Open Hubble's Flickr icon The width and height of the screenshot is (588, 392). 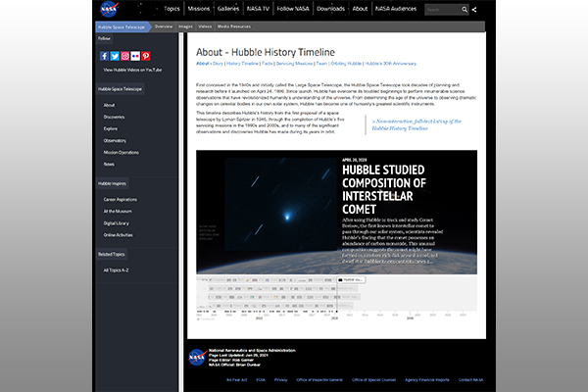tap(135, 56)
